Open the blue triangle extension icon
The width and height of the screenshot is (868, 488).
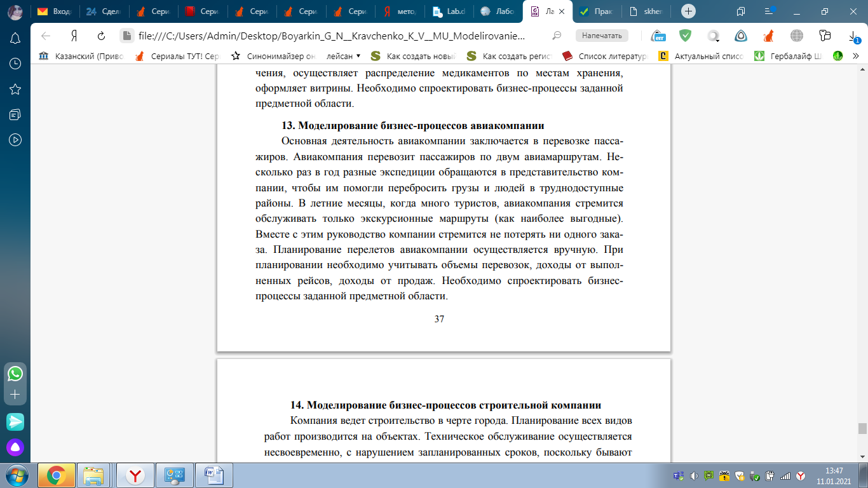[x=741, y=36]
